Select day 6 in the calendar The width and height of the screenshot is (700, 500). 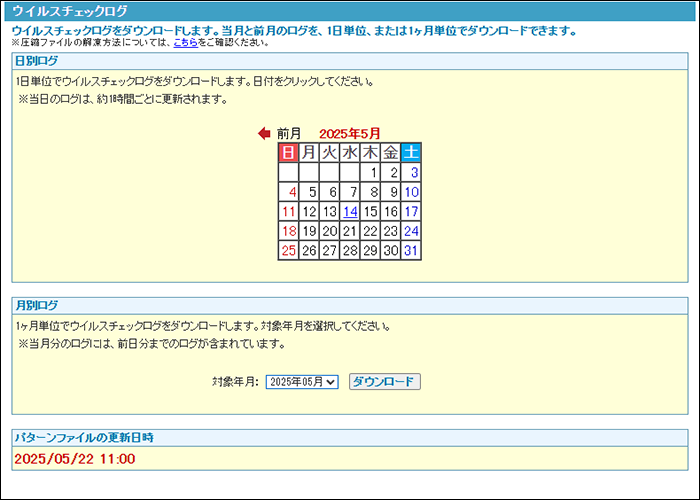coord(329,192)
